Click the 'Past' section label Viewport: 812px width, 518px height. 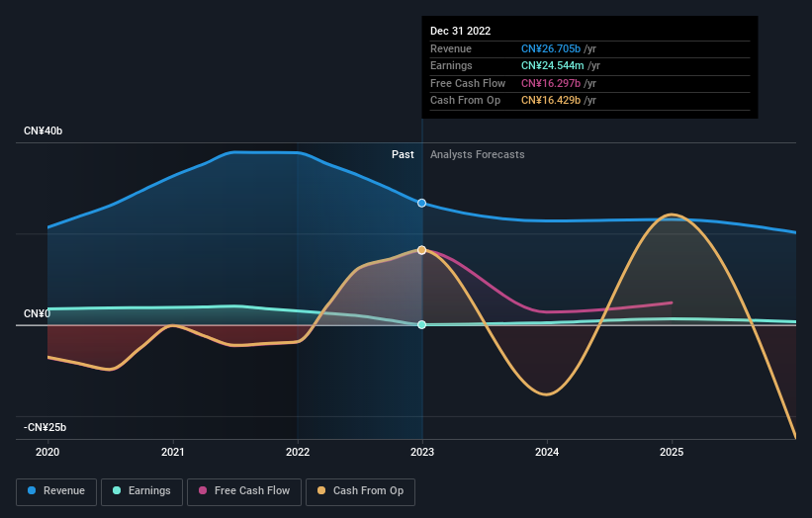pyautogui.click(x=403, y=155)
